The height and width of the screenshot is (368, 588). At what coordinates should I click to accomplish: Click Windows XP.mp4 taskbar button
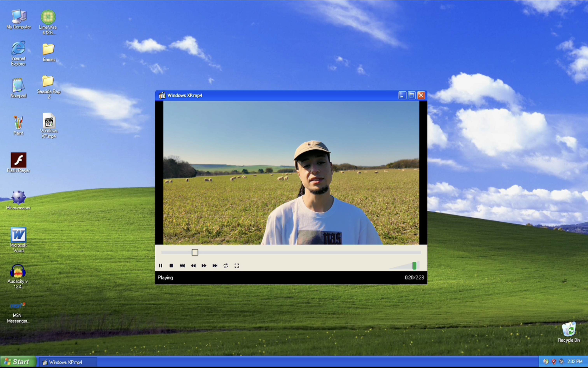(68, 362)
